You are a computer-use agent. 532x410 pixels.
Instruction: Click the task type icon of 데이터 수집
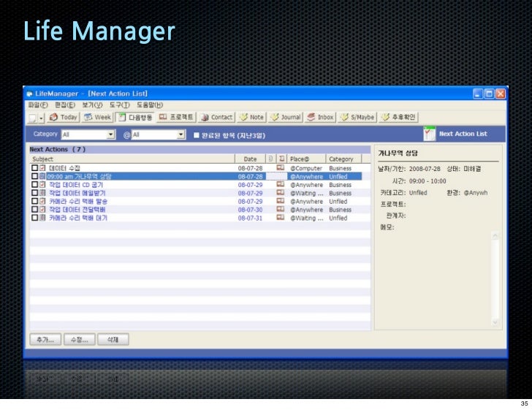coord(42,168)
